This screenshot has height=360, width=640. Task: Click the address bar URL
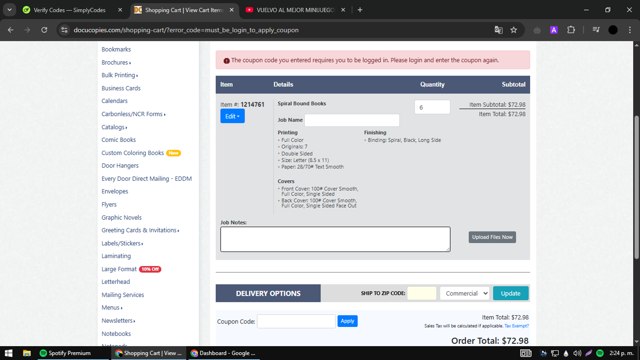[186, 30]
